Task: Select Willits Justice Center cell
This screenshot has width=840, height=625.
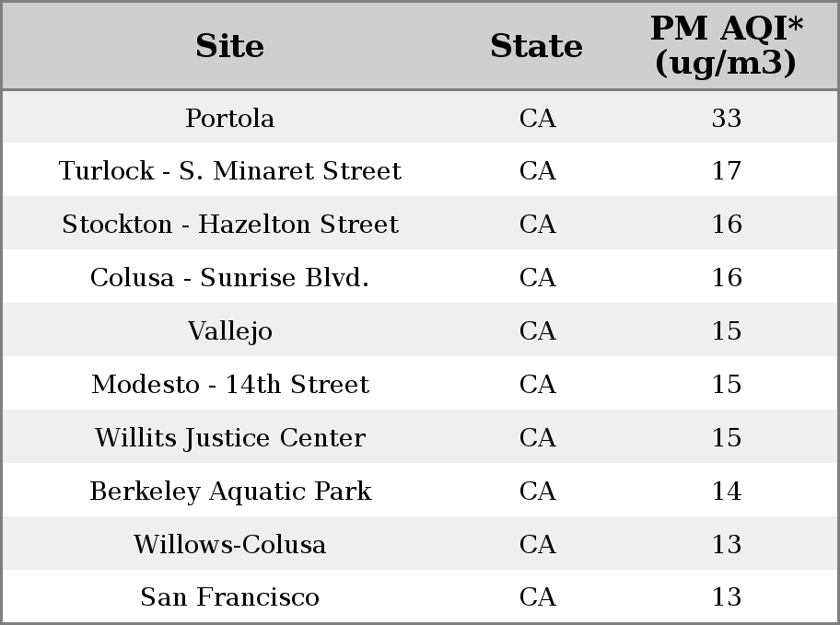Action: tap(230, 437)
